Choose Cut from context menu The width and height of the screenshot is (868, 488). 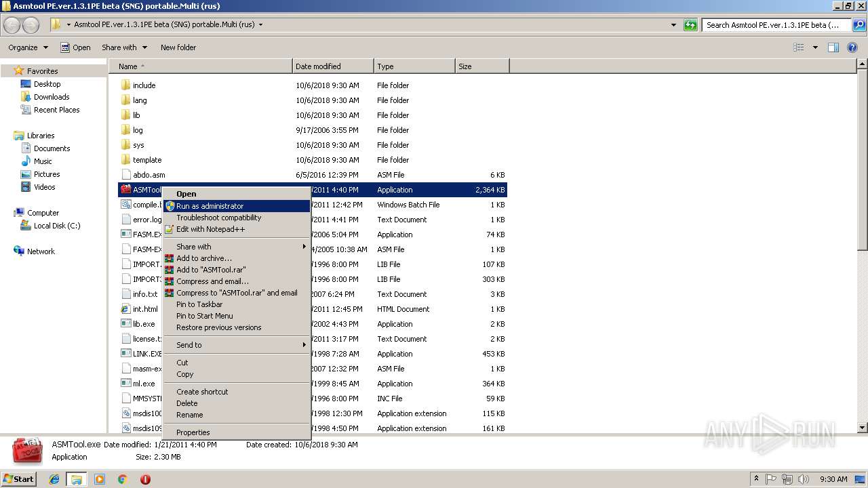(x=237, y=363)
